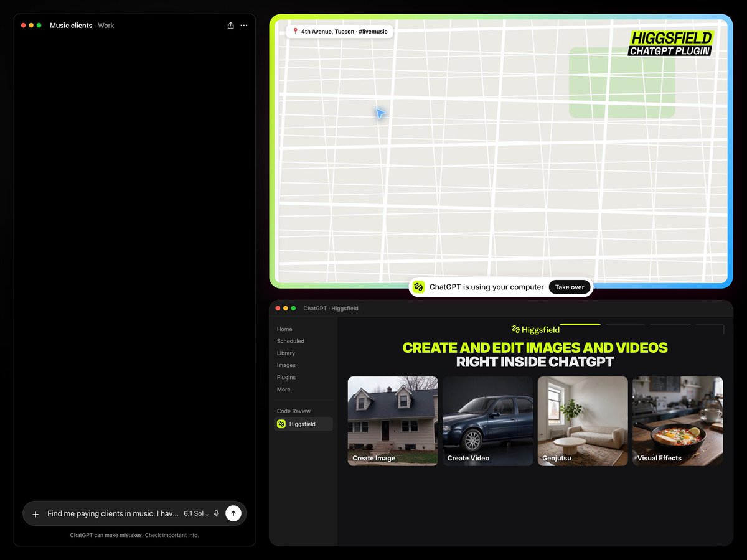Open the Visual Effects card
The height and width of the screenshot is (560, 747).
click(x=678, y=421)
